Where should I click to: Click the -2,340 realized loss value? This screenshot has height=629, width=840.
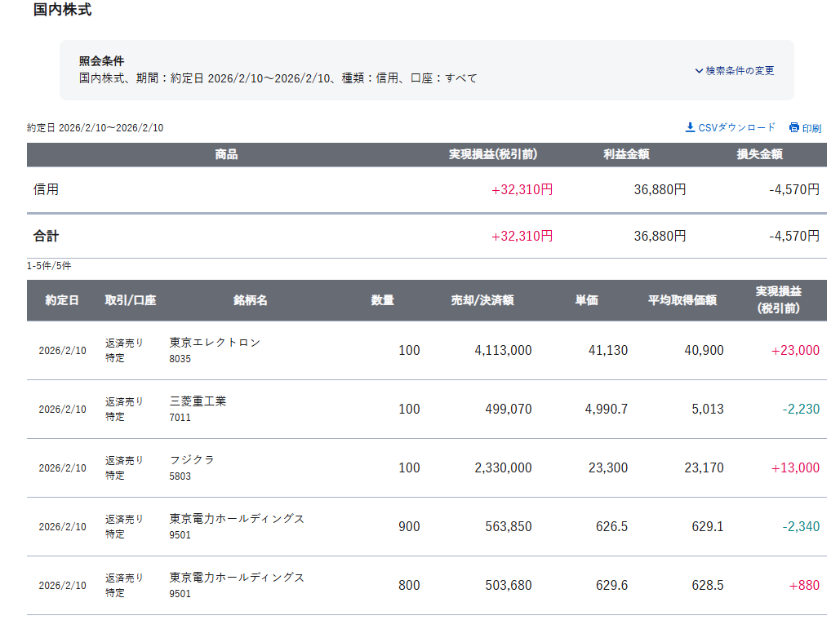(800, 527)
